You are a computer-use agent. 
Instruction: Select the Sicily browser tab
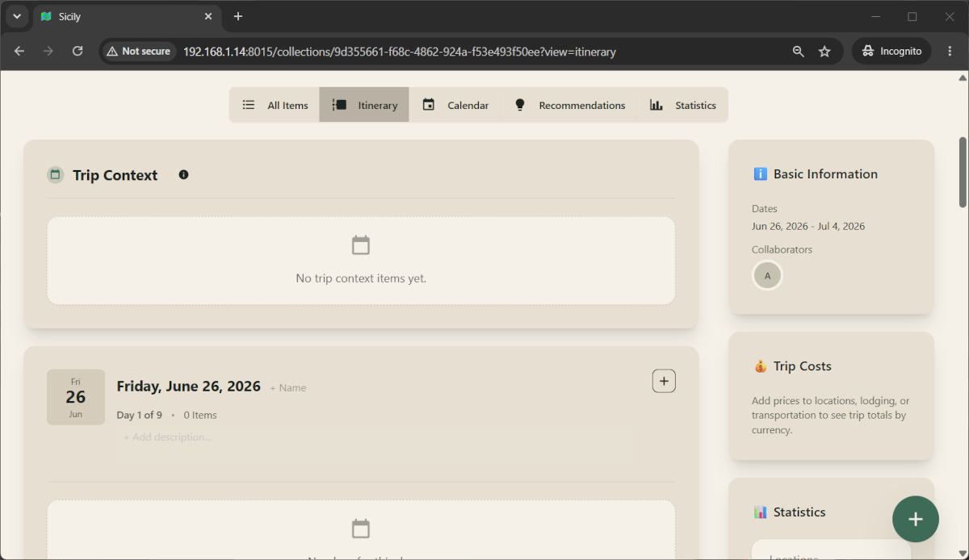point(126,16)
